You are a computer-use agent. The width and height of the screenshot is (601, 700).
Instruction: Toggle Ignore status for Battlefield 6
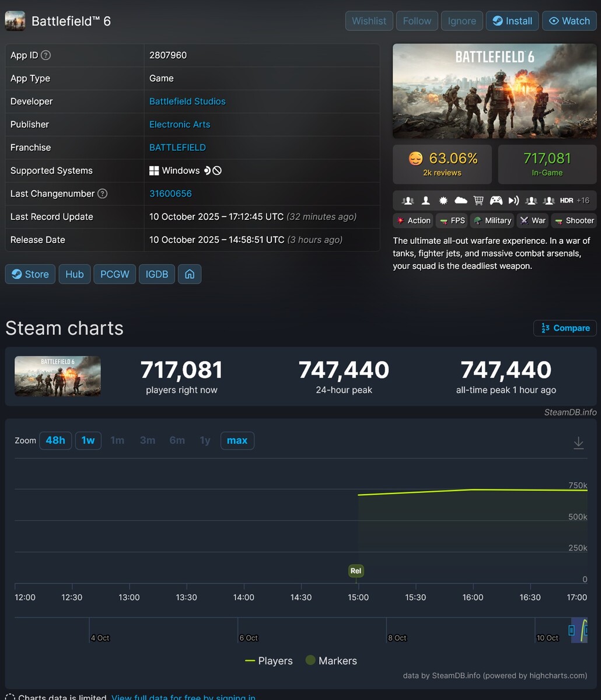coord(462,20)
